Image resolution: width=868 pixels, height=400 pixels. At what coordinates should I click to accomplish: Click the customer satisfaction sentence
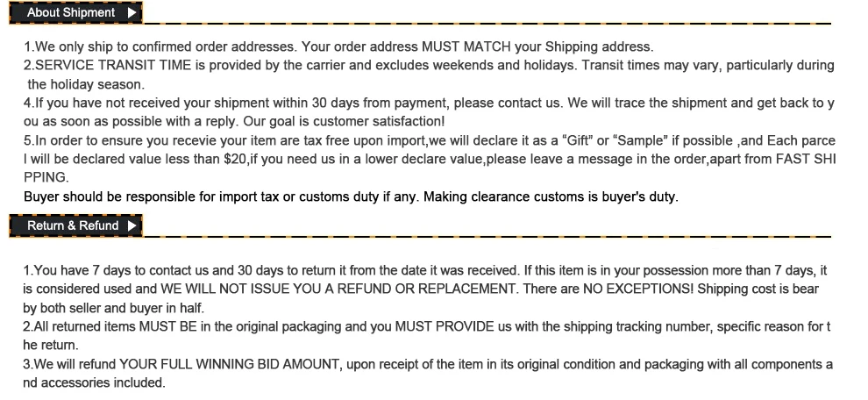pos(344,121)
